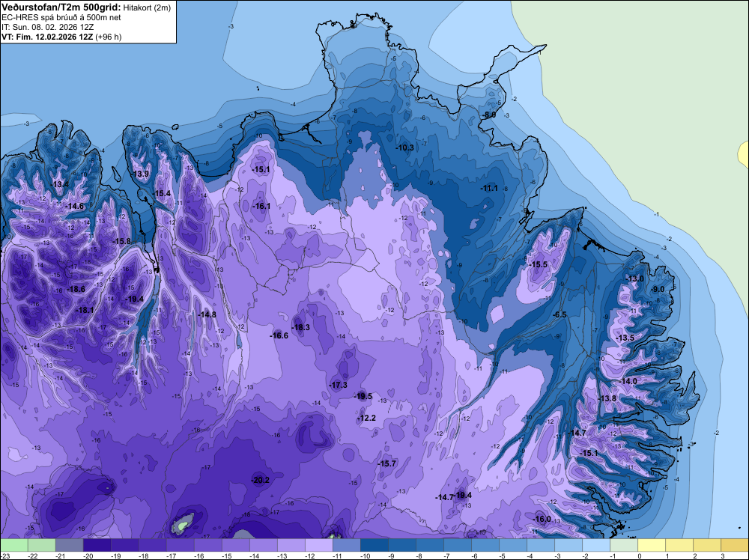
Task: Click the -14.8 temperature label
Action: pos(207,314)
